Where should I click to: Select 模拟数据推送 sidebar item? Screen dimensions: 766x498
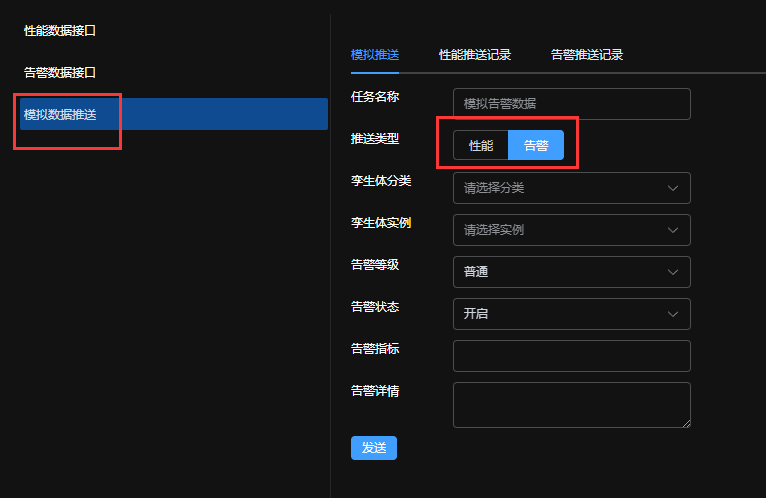click(x=173, y=114)
